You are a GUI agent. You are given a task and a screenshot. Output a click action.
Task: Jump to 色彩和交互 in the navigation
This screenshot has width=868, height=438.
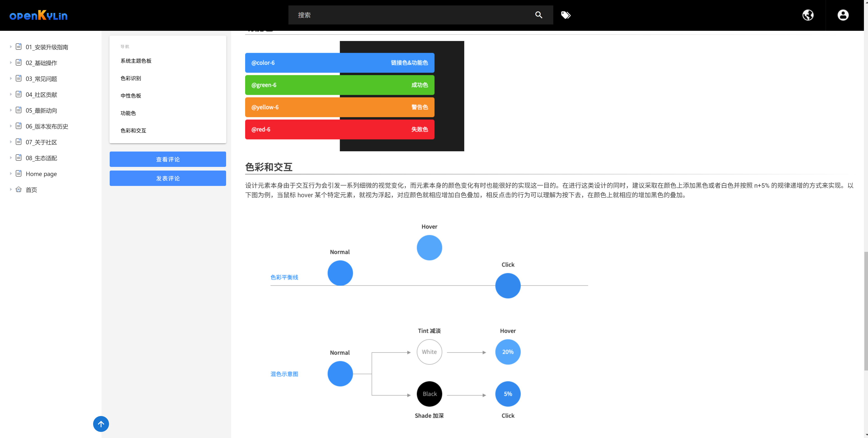tap(133, 130)
